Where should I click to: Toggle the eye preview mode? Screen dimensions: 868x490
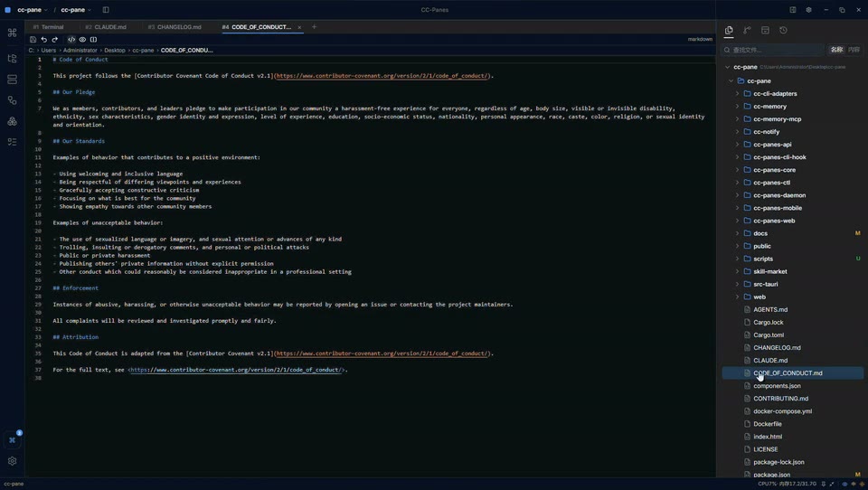pos(82,39)
